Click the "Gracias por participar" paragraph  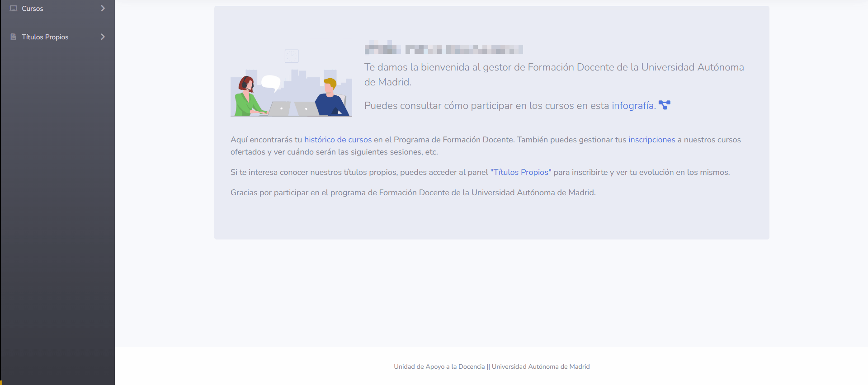(413, 193)
